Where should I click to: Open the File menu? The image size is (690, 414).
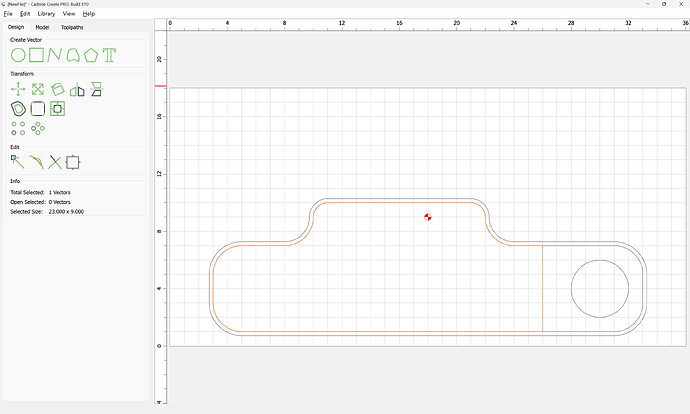tap(8, 14)
